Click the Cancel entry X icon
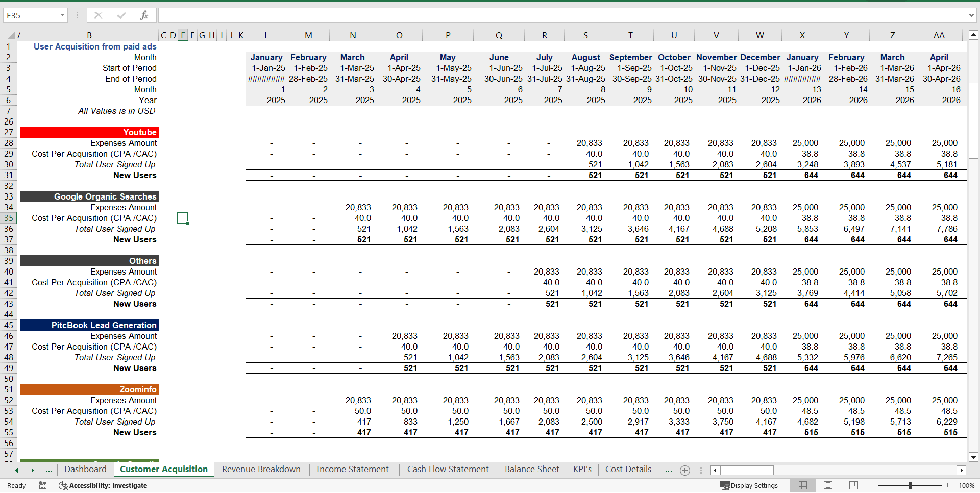 (99, 15)
